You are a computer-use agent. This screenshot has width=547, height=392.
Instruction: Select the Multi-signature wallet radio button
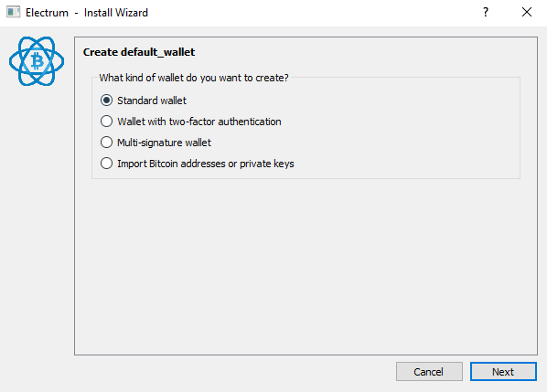pyautogui.click(x=106, y=143)
